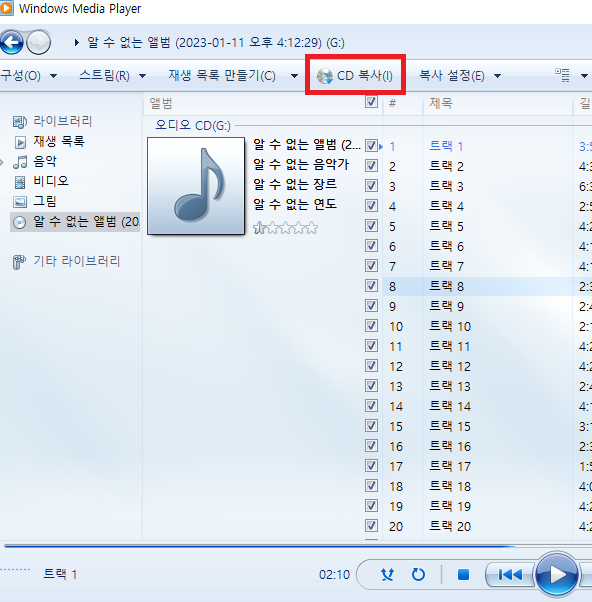Viewport: 592px width, 602px height.
Task: Select the 트랙 3 row title
Action: 446,186
